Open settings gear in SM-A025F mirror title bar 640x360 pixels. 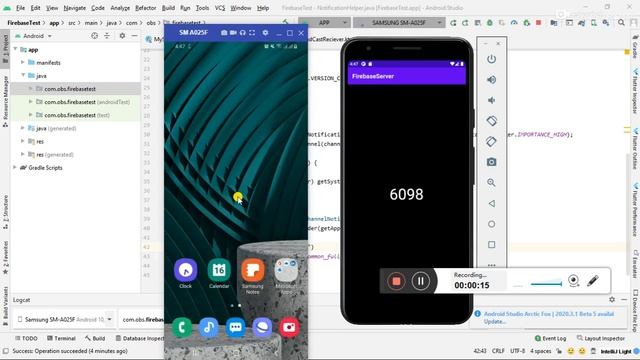tap(265, 33)
